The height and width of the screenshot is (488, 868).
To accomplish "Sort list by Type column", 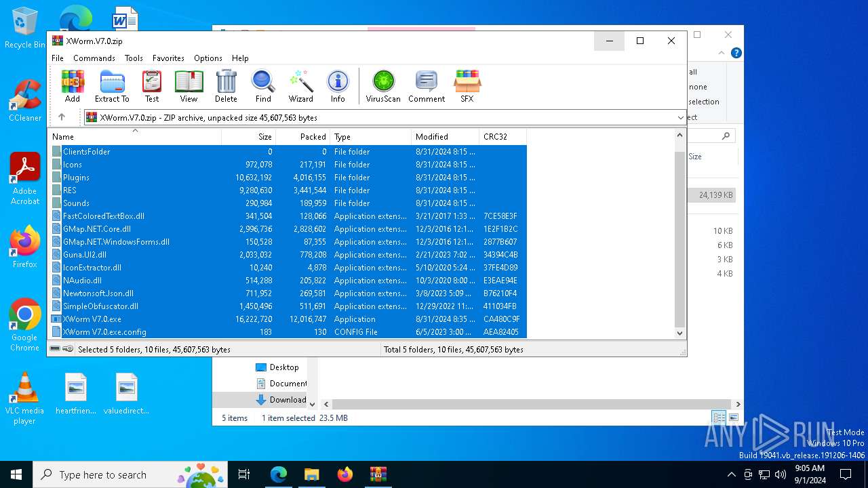I will [x=371, y=136].
